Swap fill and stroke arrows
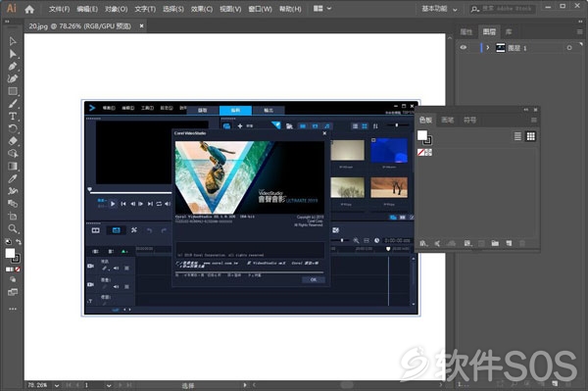 click(x=18, y=242)
